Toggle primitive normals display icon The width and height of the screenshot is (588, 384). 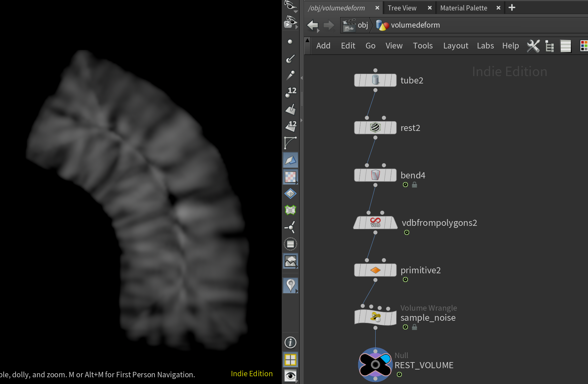pyautogui.click(x=290, y=109)
